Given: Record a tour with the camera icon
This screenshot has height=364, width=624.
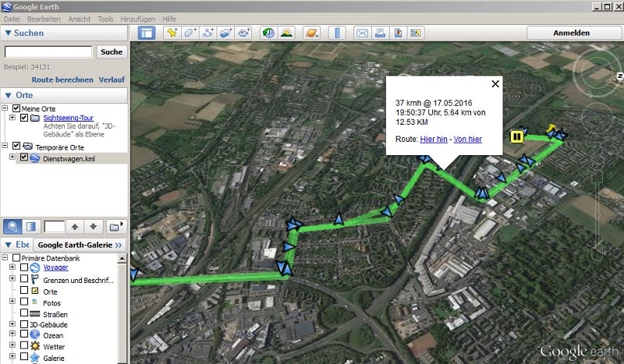Looking at the screenshot, I should point(243,33).
